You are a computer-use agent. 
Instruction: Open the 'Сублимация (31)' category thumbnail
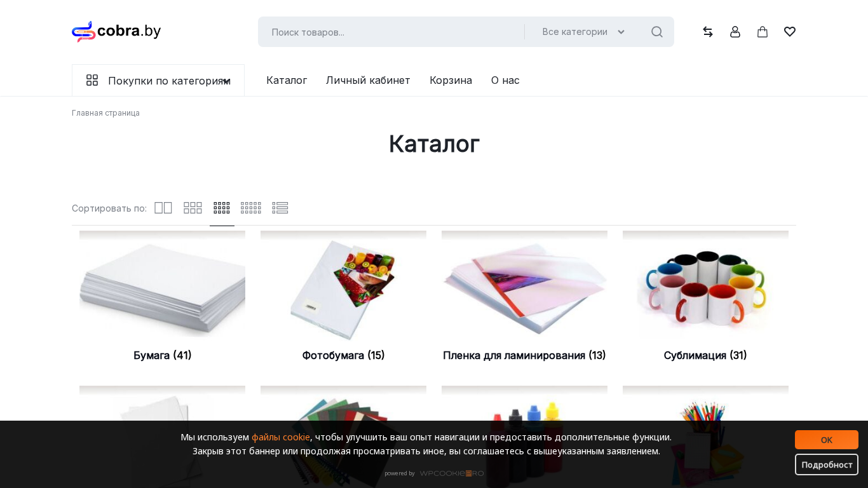click(x=705, y=286)
